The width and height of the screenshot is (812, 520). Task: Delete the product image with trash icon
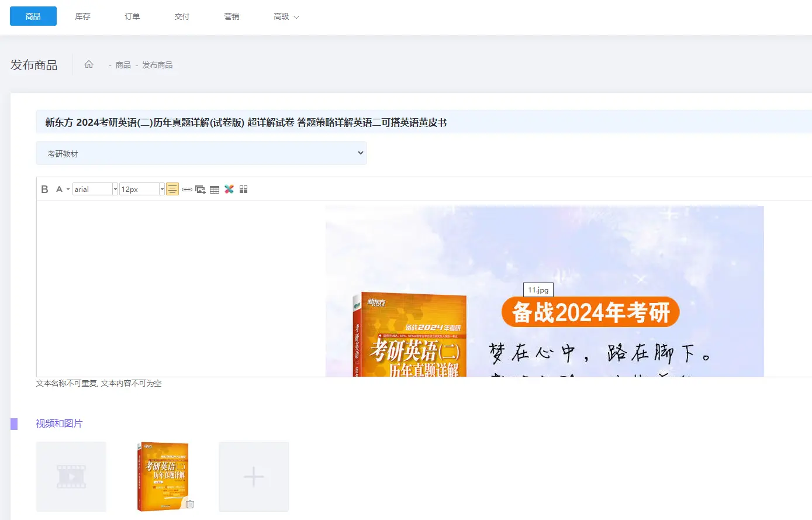click(x=189, y=504)
